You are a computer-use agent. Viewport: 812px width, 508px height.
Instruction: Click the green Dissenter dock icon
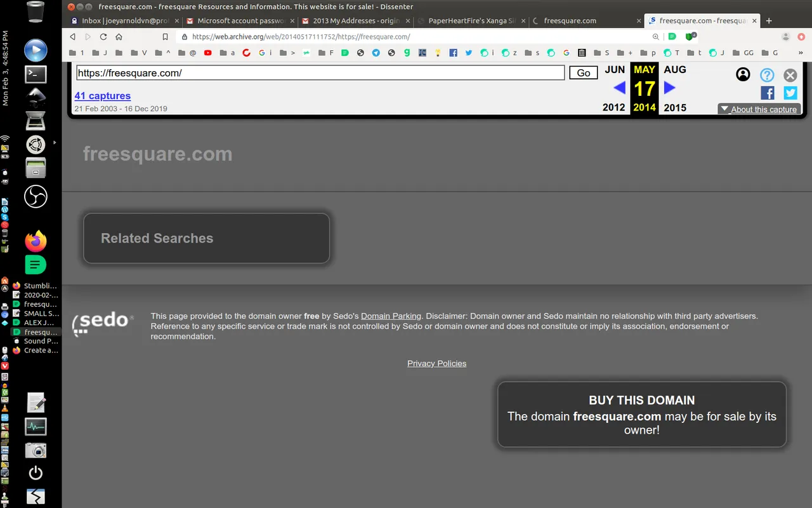tap(36, 264)
